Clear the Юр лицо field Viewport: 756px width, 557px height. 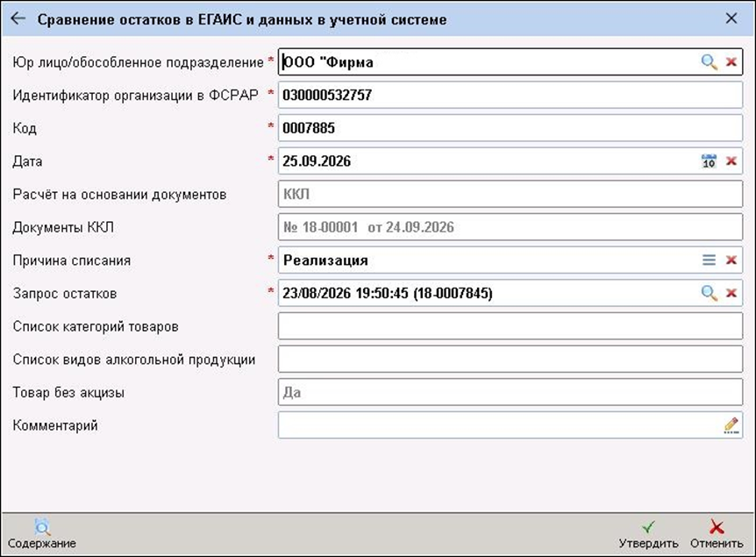click(731, 61)
